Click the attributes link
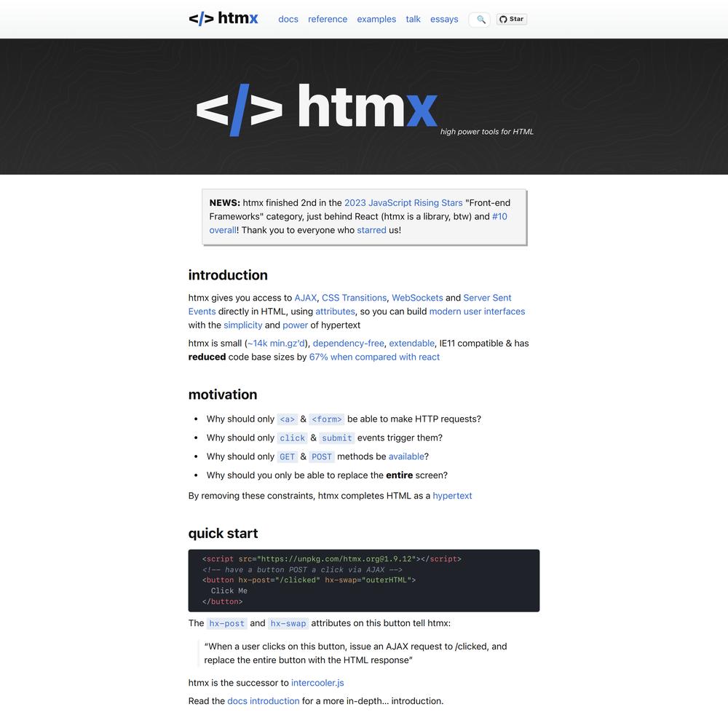728x728 pixels. pos(335,312)
